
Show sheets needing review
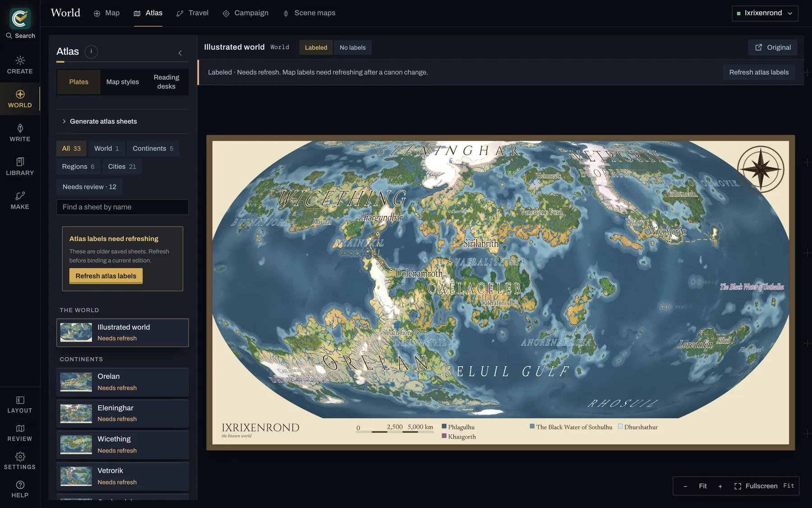(x=89, y=187)
